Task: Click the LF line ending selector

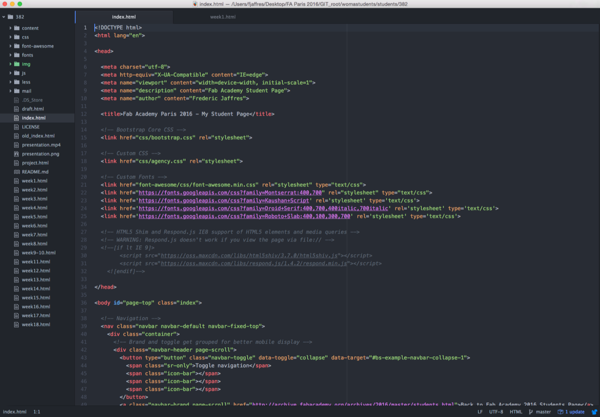Action: pyautogui.click(x=480, y=412)
